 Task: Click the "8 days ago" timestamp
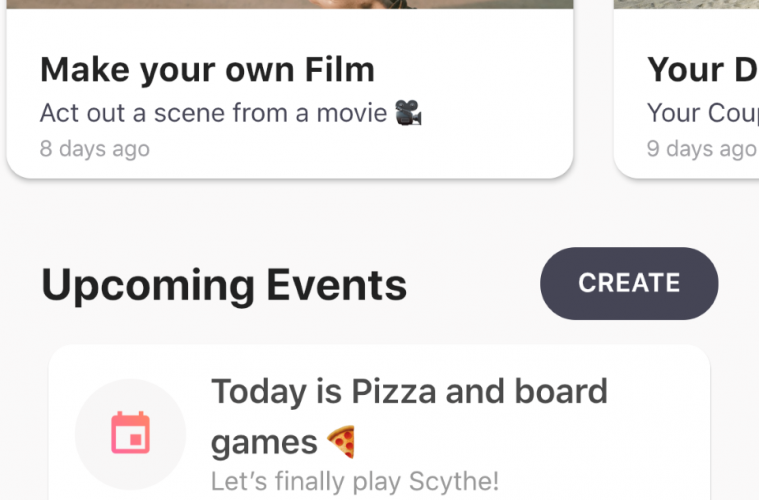pos(95,149)
